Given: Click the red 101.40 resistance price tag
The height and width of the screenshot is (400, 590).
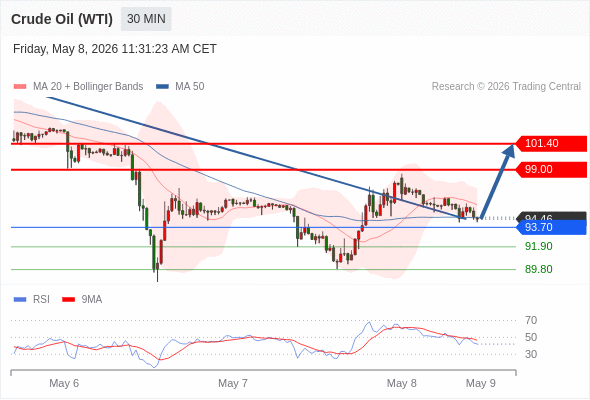Looking at the screenshot, I should pyautogui.click(x=551, y=143).
